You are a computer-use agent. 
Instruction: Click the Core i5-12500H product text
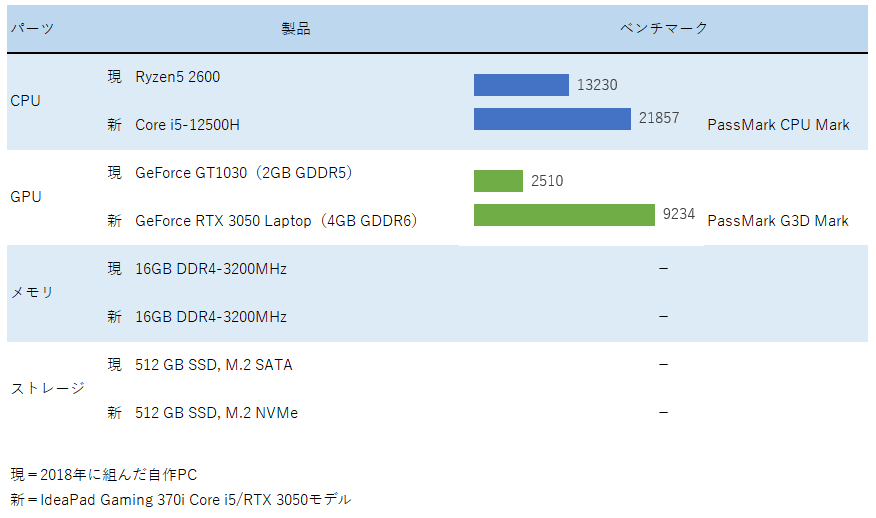pyautogui.click(x=187, y=125)
